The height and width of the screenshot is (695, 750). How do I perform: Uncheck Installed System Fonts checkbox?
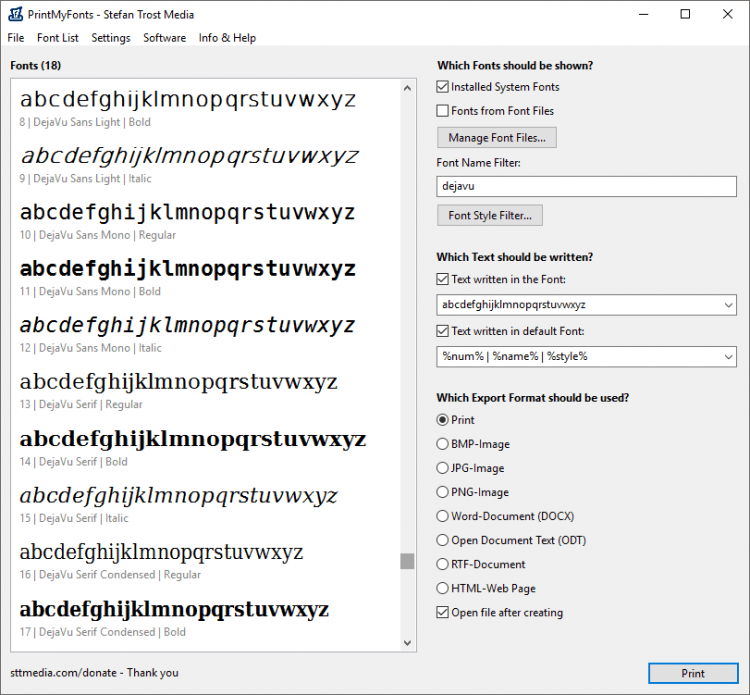coord(444,87)
